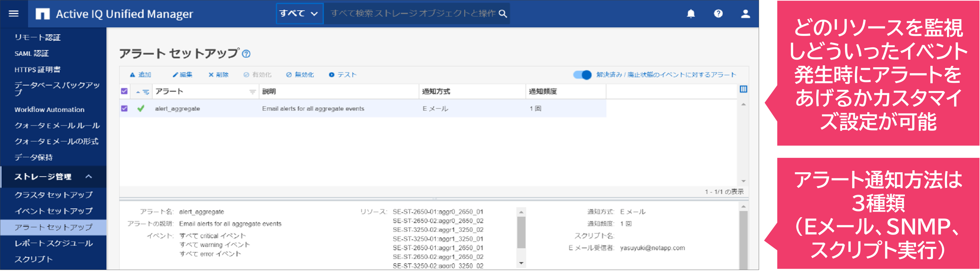The width and height of the screenshot is (980, 272).
Task: Open スクリプト in the sidebar
Action: coord(33,260)
